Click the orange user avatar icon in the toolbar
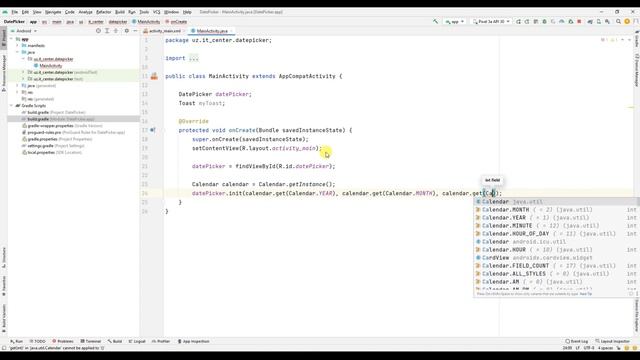 [x=627, y=22]
